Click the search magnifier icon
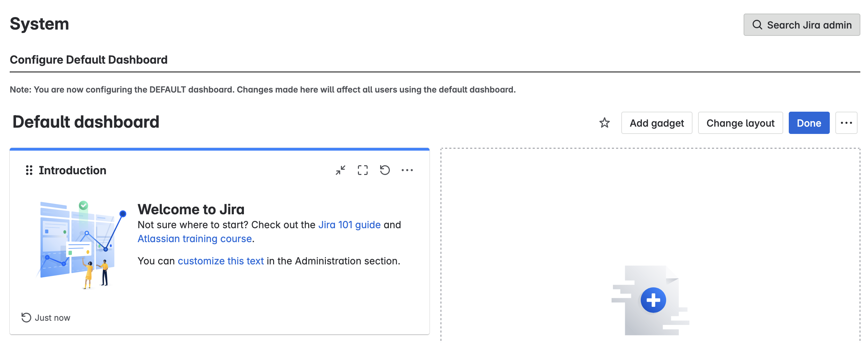The height and width of the screenshot is (343, 868). 757,25
